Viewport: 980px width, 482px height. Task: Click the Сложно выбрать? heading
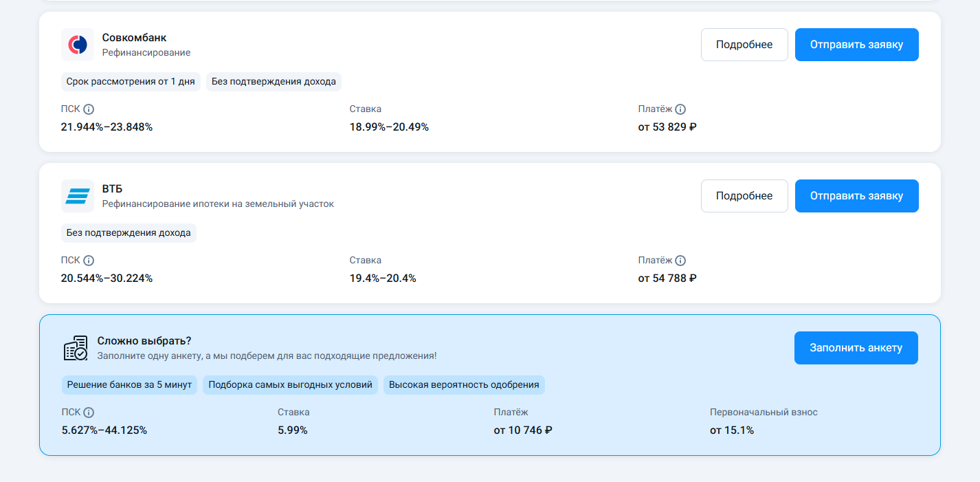pyautogui.click(x=144, y=340)
